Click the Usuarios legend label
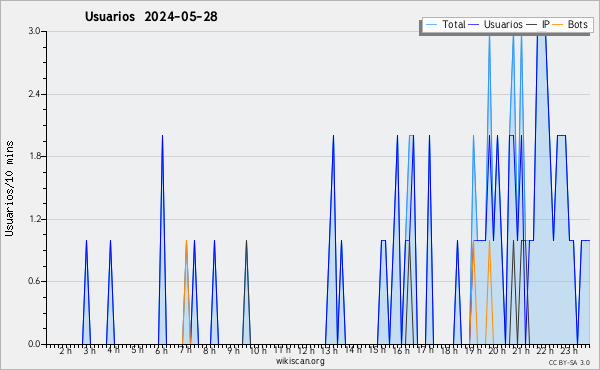 point(503,24)
